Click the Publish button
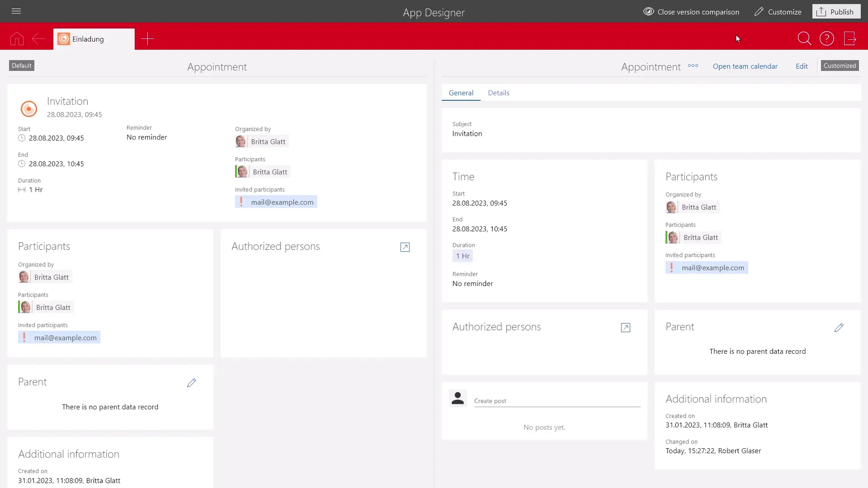Viewport: 868px width, 488px height. click(836, 12)
